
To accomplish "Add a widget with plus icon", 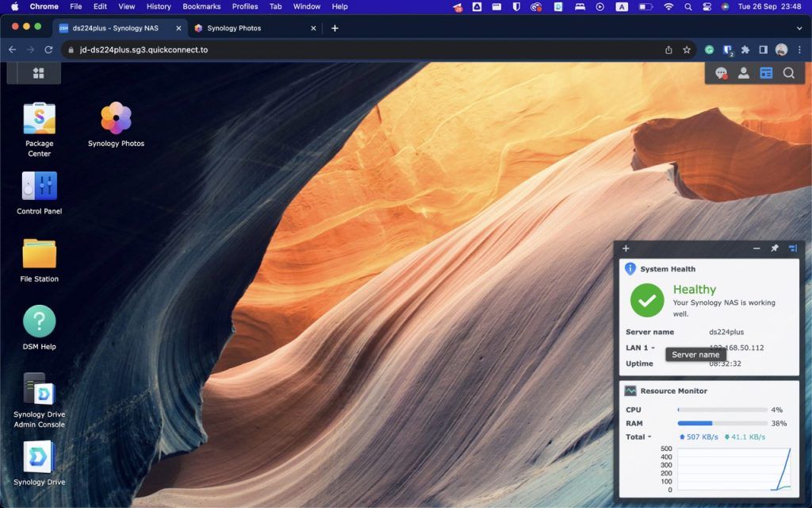I will coord(626,248).
